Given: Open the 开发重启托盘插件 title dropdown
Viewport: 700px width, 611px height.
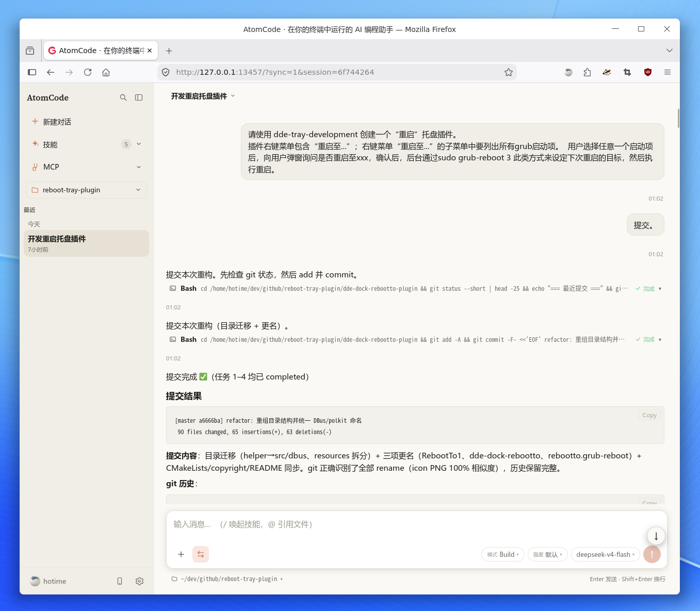Looking at the screenshot, I should tap(203, 96).
